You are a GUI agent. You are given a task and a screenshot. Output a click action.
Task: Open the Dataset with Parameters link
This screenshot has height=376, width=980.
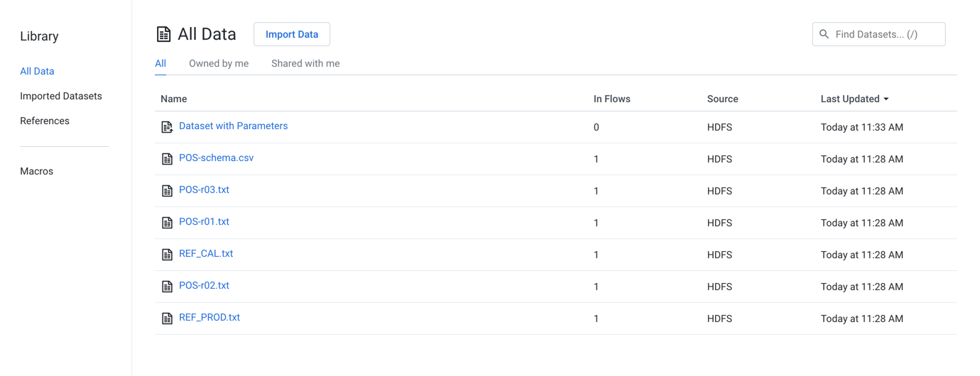pos(233,126)
